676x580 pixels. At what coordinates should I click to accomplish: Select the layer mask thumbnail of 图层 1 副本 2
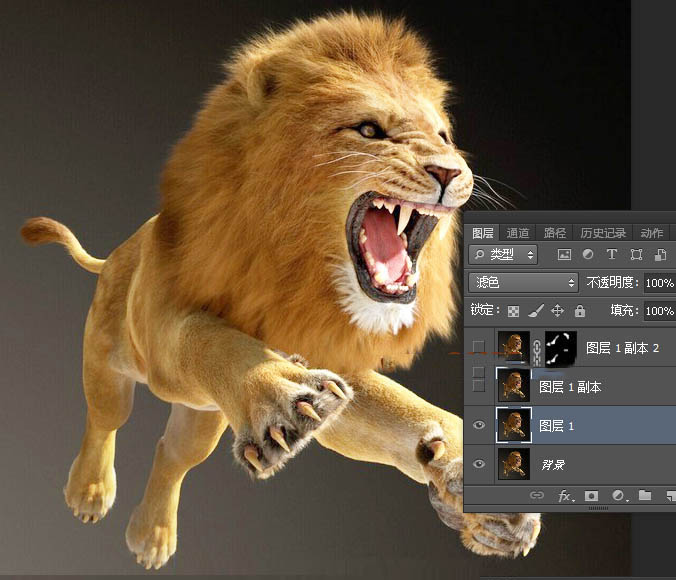click(x=560, y=347)
